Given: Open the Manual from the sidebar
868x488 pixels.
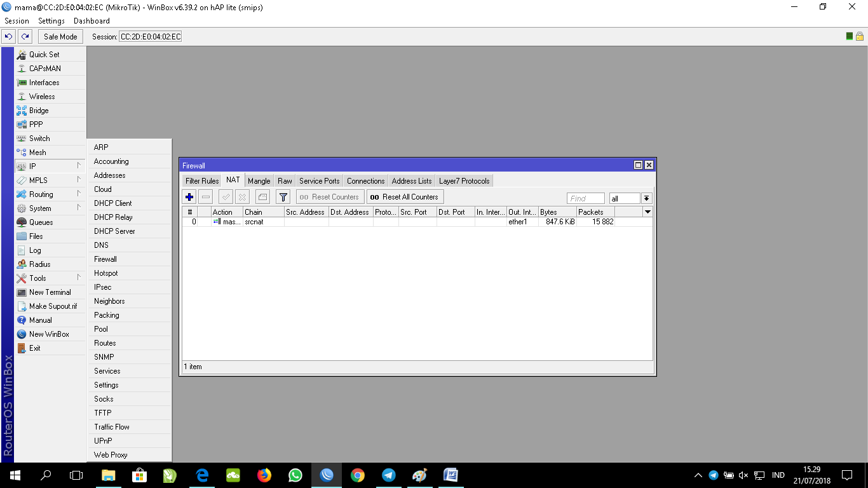Looking at the screenshot, I should point(50,320).
